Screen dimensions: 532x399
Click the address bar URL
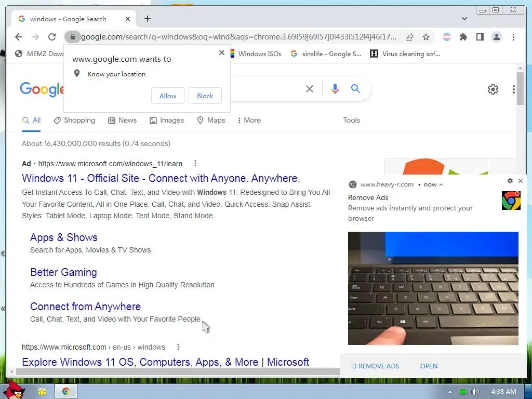click(x=238, y=37)
